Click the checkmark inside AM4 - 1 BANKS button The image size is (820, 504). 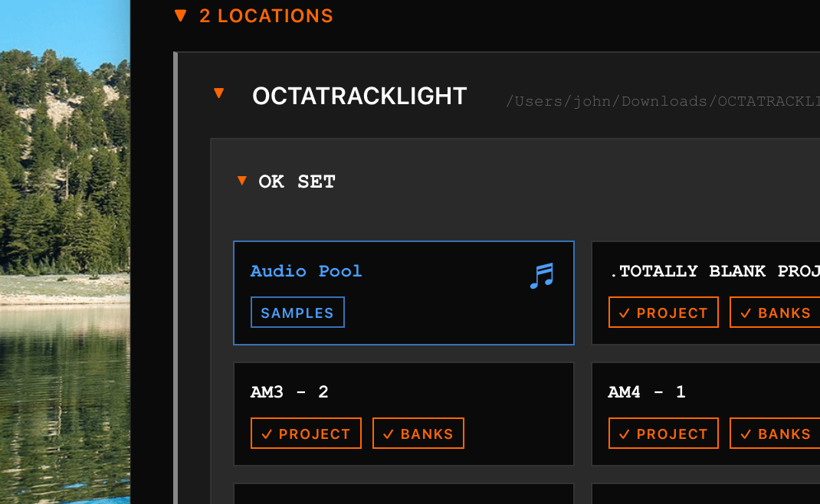[x=745, y=433]
